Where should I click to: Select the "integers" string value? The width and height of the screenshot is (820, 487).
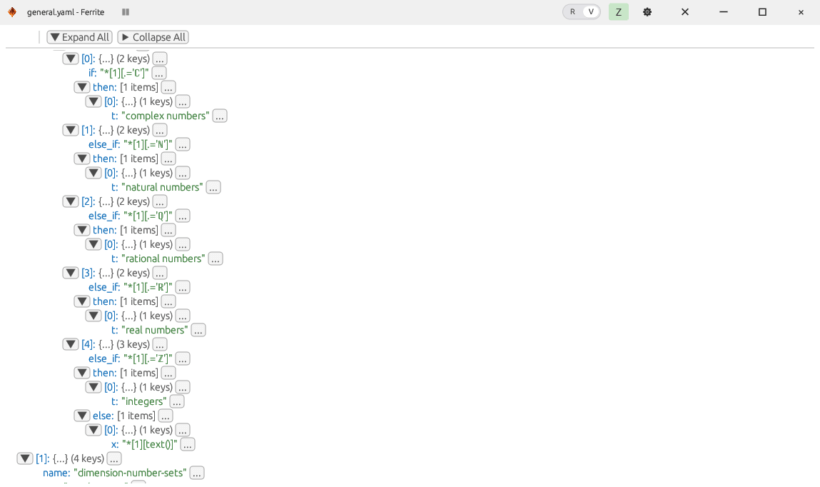[144, 401]
